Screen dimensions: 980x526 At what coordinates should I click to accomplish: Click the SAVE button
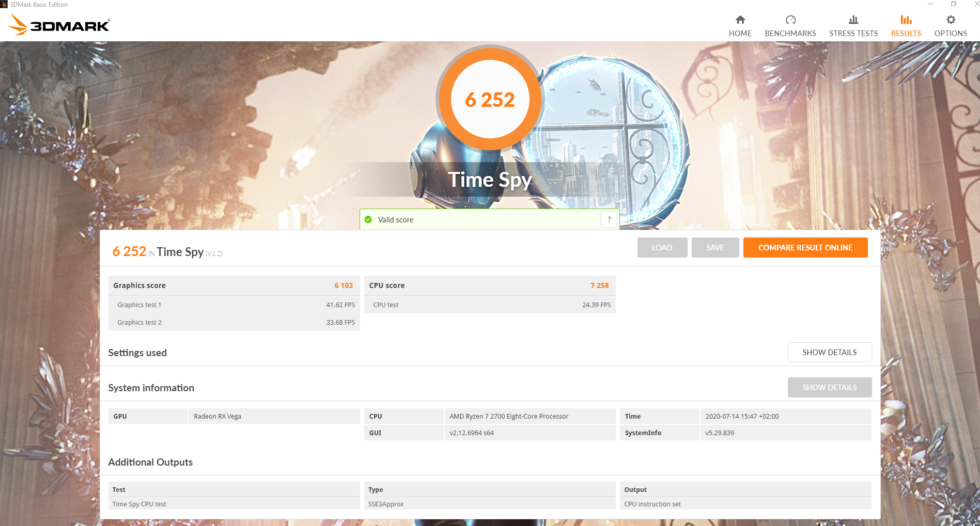pos(715,248)
